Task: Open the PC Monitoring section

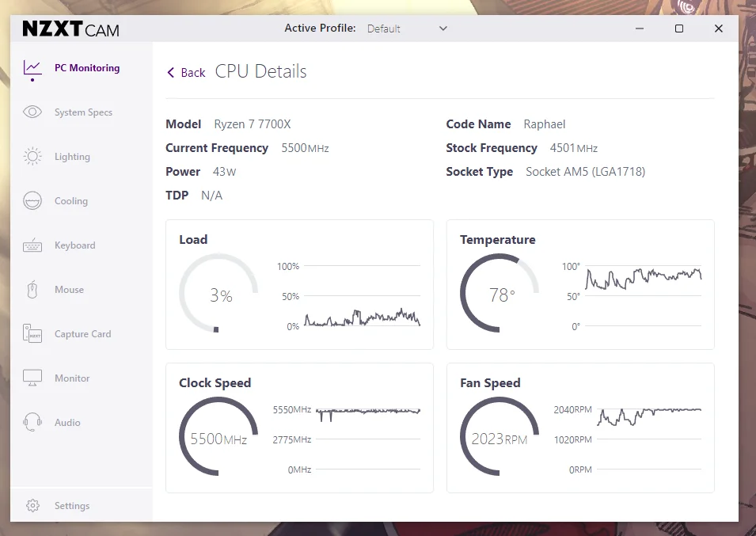Action: coord(87,68)
